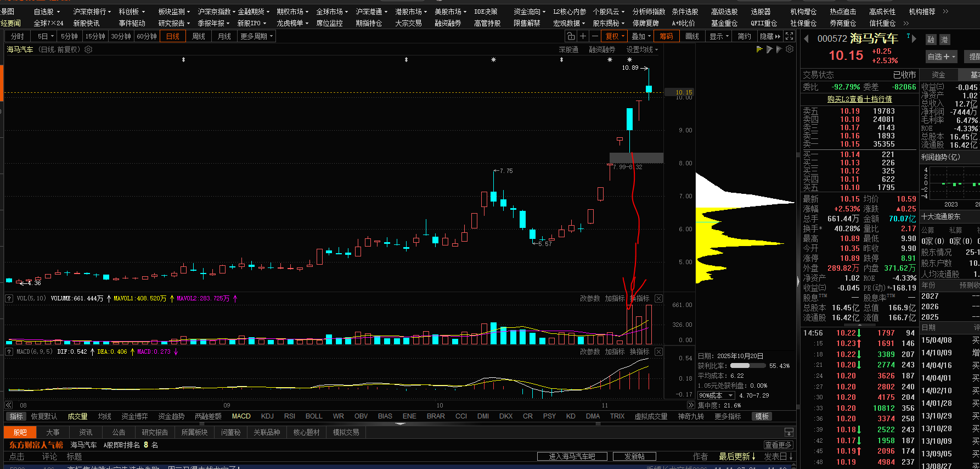Sort posts by 最后更新 column
This screenshot has width=980, height=469.
[x=737, y=457]
